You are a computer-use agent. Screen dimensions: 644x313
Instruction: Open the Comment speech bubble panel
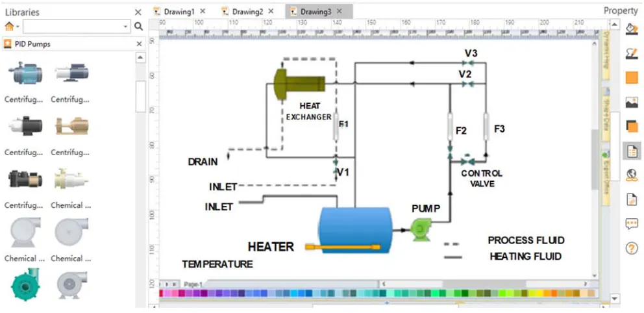click(631, 224)
